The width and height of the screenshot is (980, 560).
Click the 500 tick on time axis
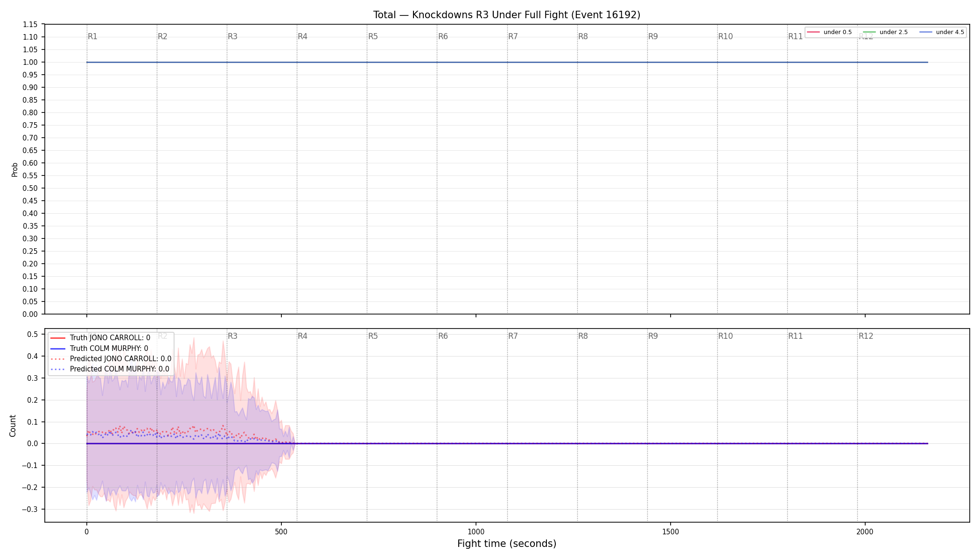coord(281,532)
